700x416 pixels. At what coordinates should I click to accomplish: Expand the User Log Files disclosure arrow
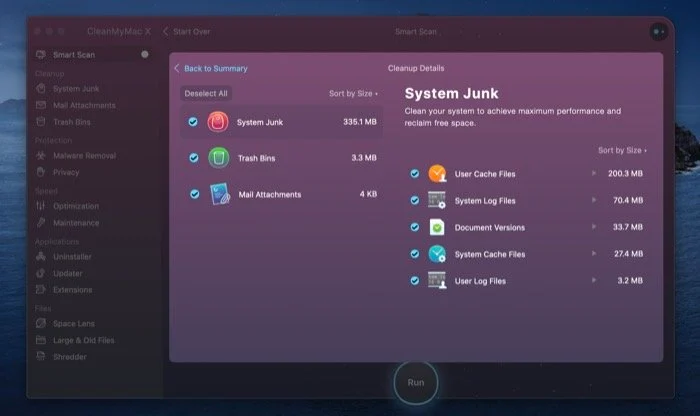594,280
